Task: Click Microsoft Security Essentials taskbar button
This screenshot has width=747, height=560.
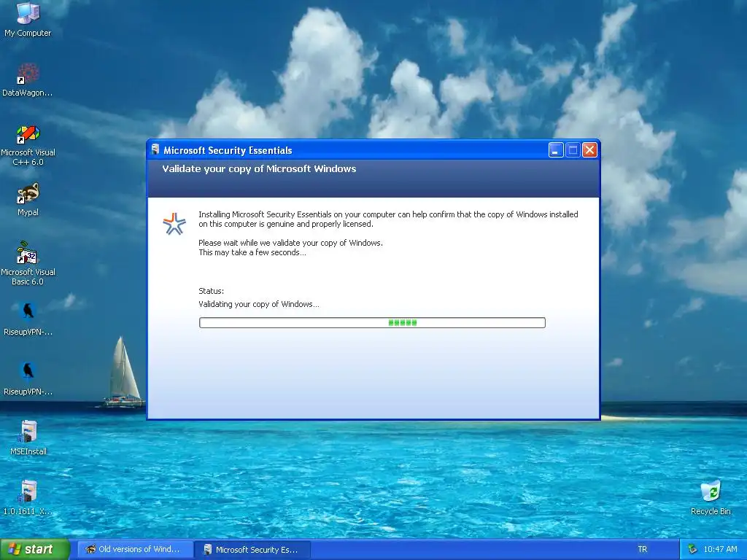Action: [x=253, y=550]
